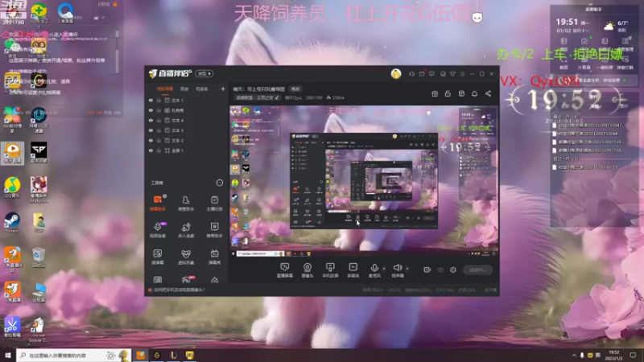Open the 多人连麦 tool
This screenshot has width=644, height=362.
point(186,230)
